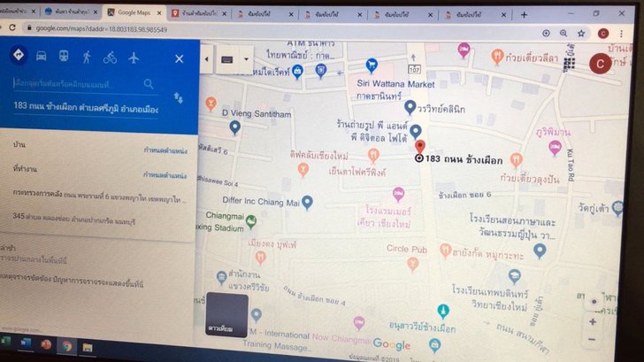
Task: Open Chrome from the taskbar
Action: click(x=66, y=346)
